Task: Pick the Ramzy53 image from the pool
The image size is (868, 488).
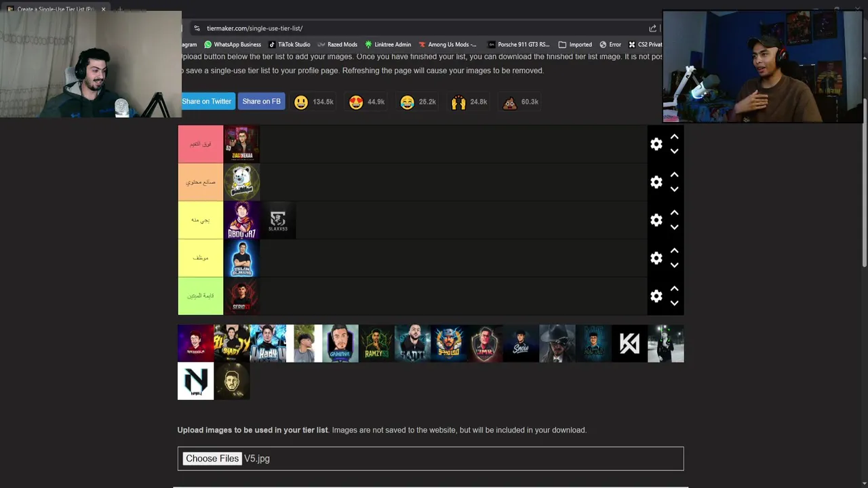Action: 376,344
